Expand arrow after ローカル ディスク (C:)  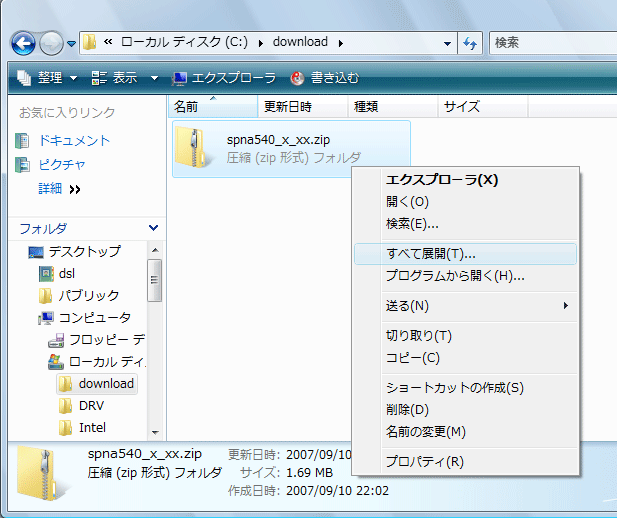pos(260,43)
